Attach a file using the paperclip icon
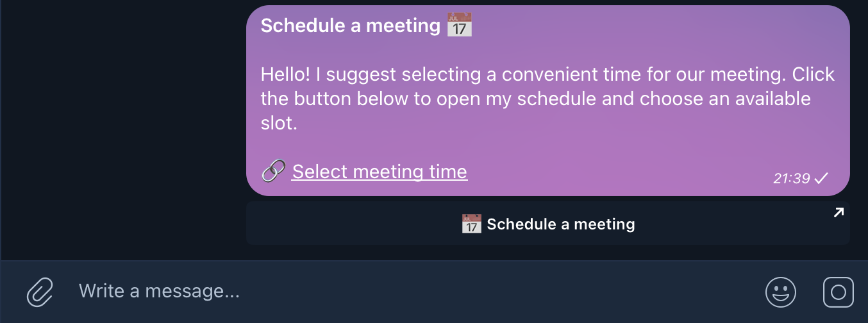 (x=40, y=292)
